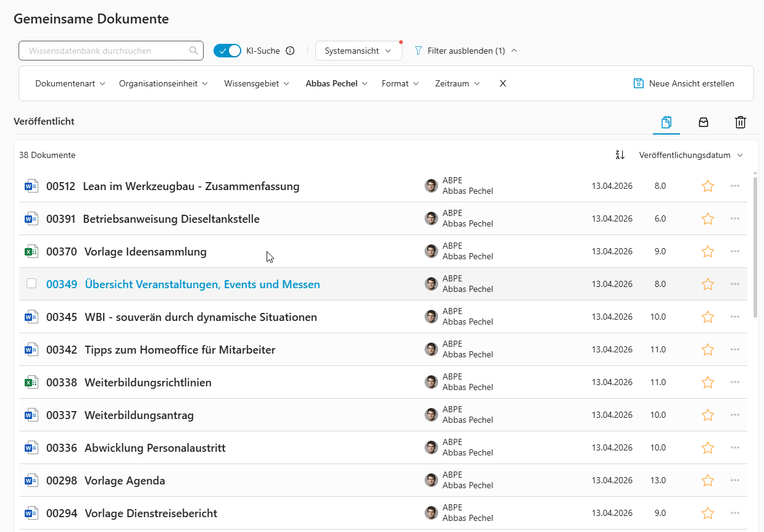This screenshot has height=532, width=764.
Task: Switch to the Veröffentlicht clipboard icon view
Action: 666,122
